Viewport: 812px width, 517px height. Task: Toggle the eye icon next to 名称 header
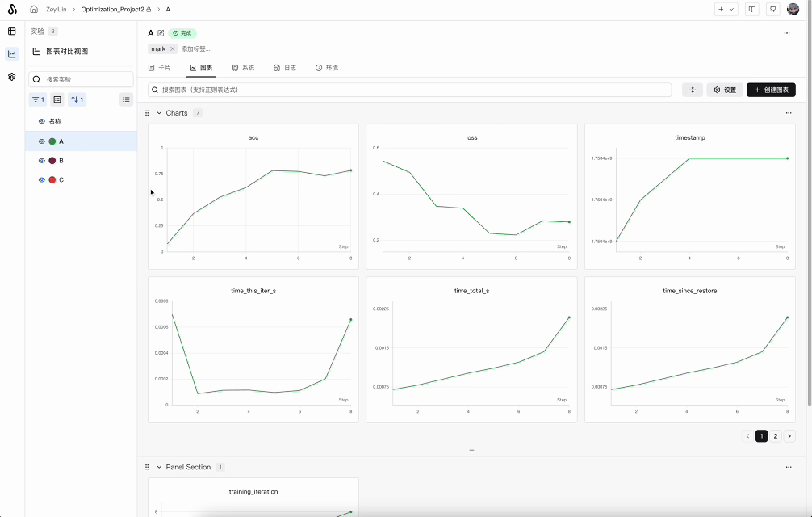42,121
